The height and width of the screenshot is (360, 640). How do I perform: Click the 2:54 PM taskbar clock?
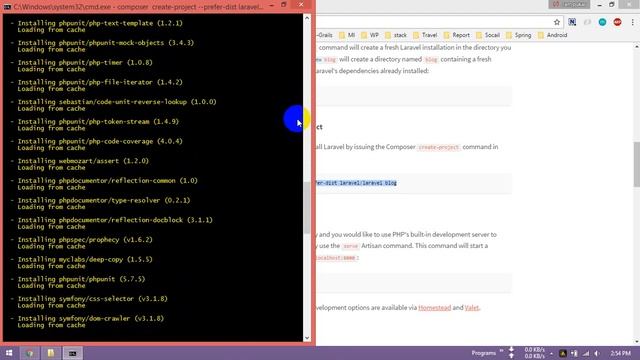point(620,353)
